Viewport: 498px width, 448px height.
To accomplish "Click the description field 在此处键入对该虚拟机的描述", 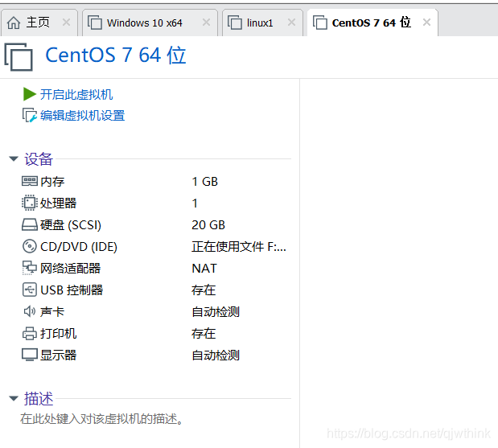I will pos(101,419).
